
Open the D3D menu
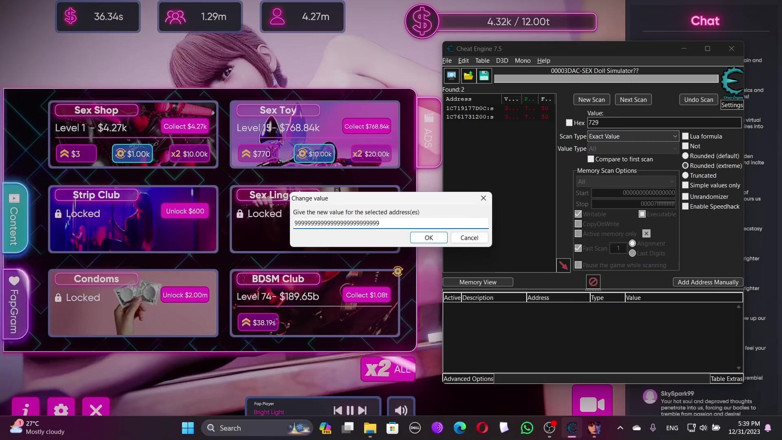click(502, 60)
